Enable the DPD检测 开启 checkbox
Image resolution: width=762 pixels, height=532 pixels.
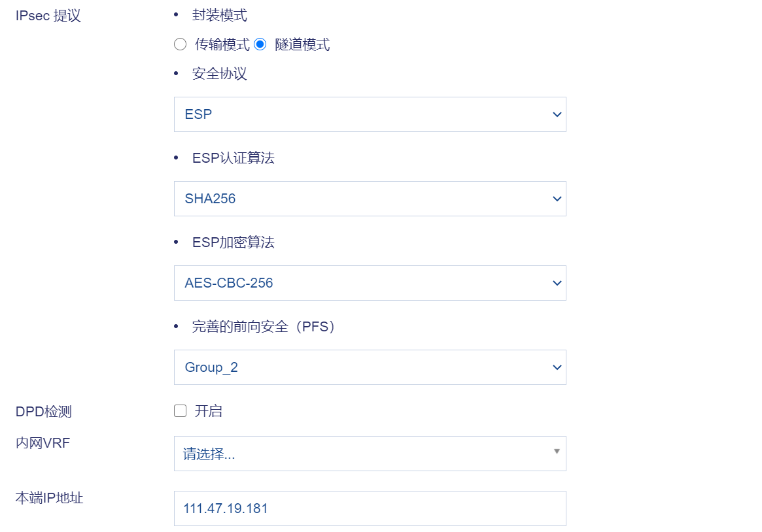tap(180, 411)
